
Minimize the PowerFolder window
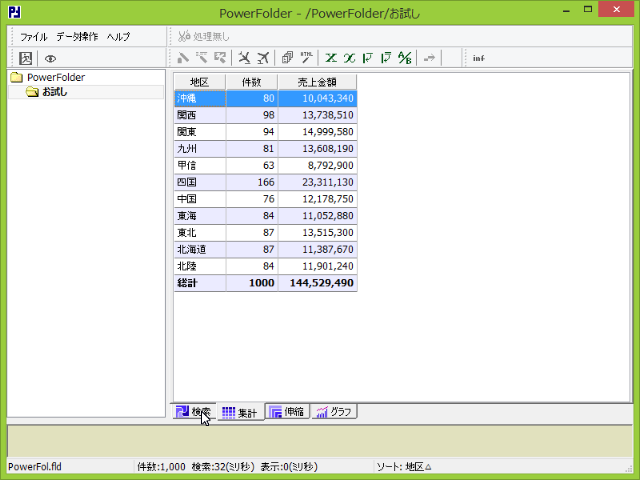point(566,11)
